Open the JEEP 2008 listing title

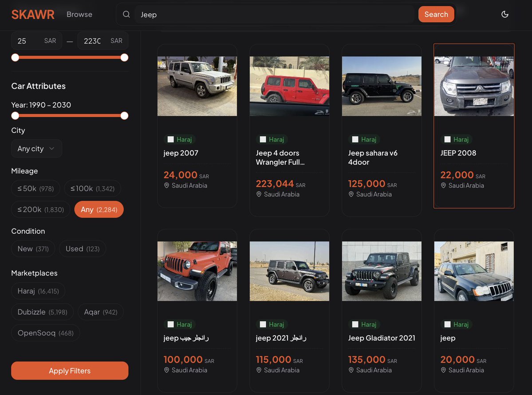458,153
